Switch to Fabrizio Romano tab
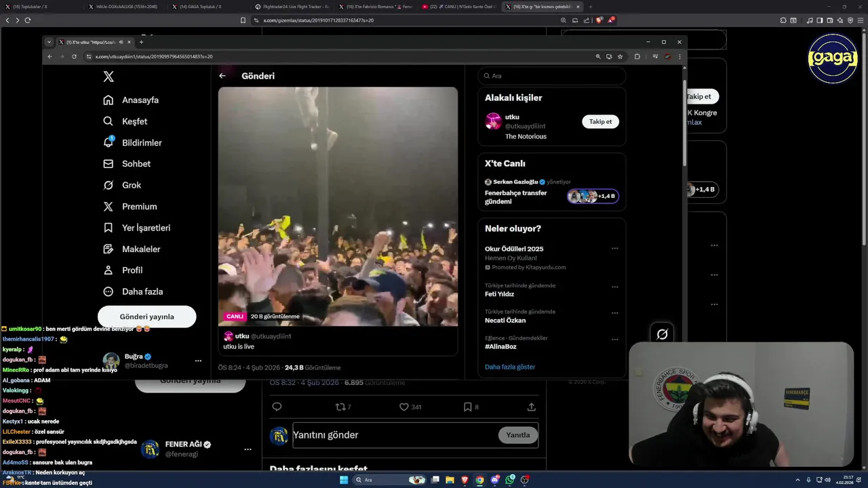 point(376,7)
